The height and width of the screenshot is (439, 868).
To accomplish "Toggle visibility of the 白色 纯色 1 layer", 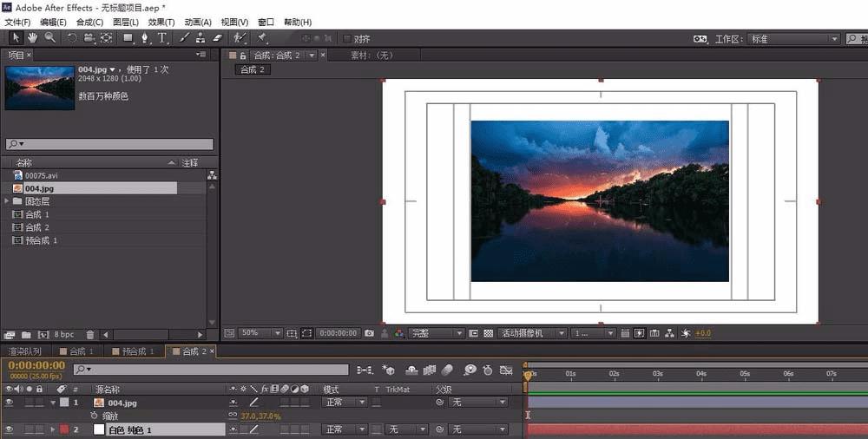I will [x=10, y=429].
